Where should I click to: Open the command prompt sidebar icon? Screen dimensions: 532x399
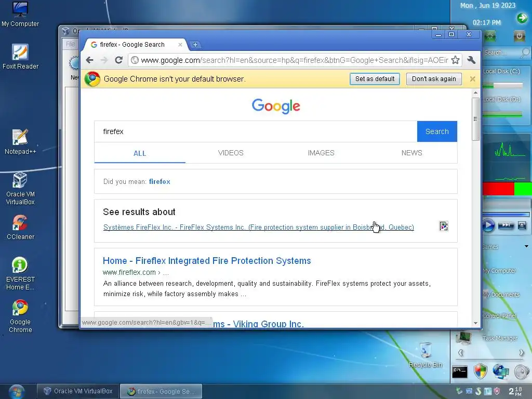pos(460,372)
